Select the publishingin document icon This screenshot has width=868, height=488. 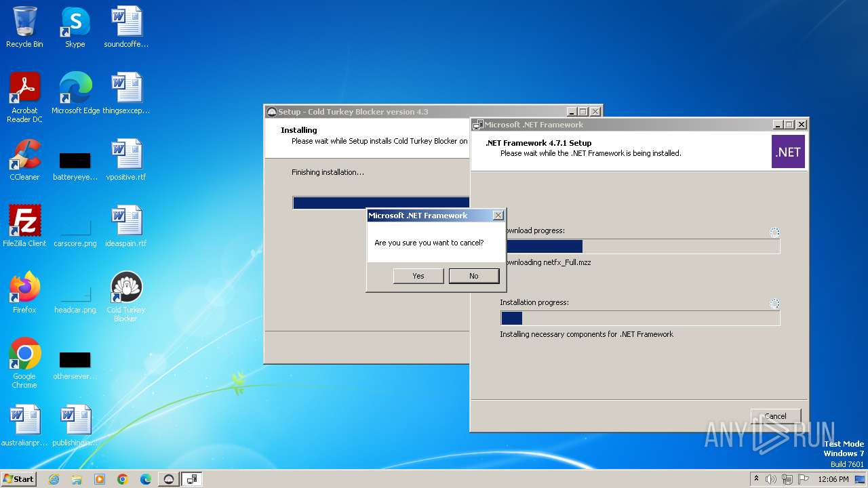tap(75, 426)
